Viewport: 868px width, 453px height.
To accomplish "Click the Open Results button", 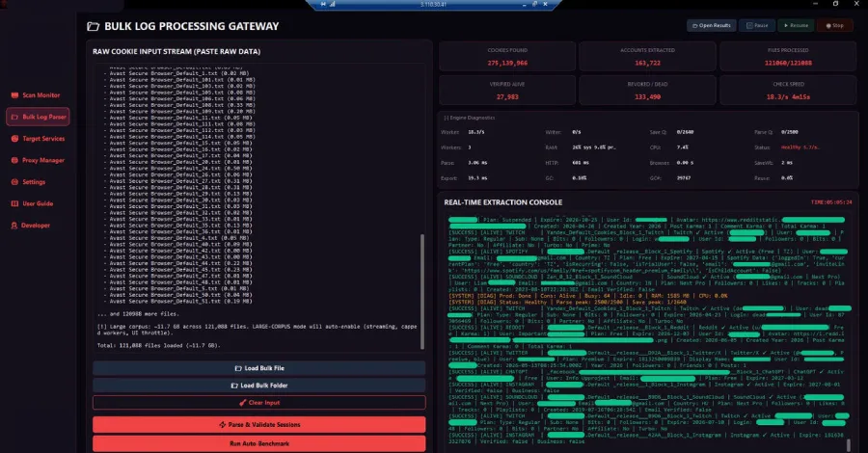I will click(x=712, y=25).
